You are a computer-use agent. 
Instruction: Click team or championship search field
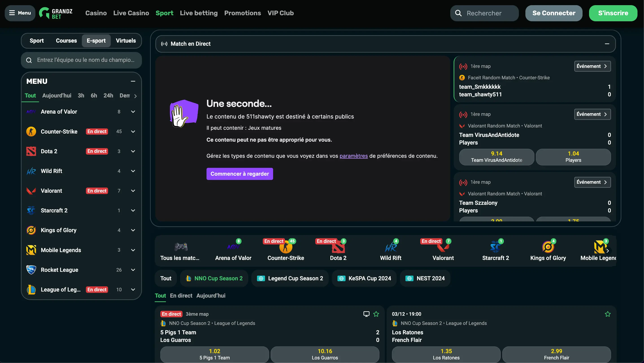coord(81,60)
